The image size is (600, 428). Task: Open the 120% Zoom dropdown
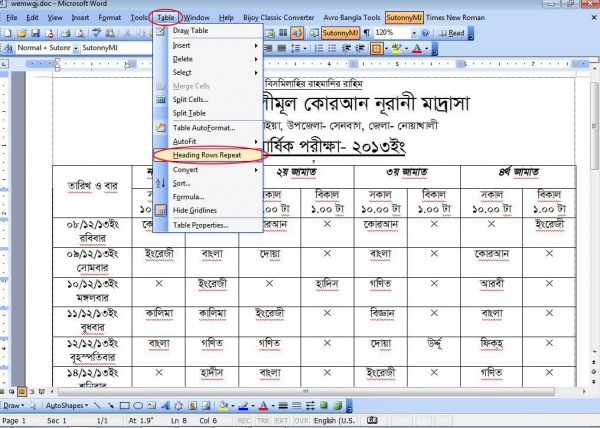click(x=414, y=33)
